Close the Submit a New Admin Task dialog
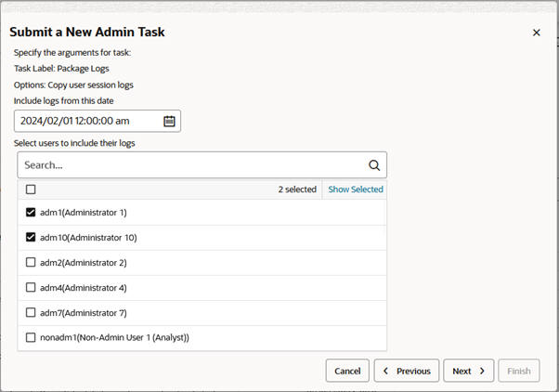Image resolution: width=559 pixels, height=392 pixels. 536,33
